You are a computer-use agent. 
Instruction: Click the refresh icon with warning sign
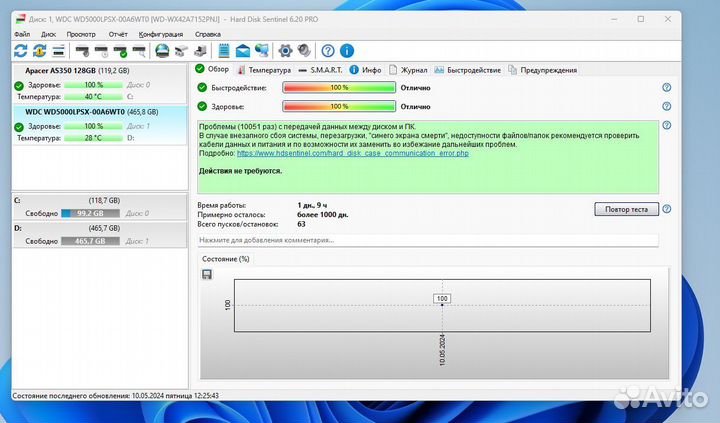pyautogui.click(x=39, y=51)
